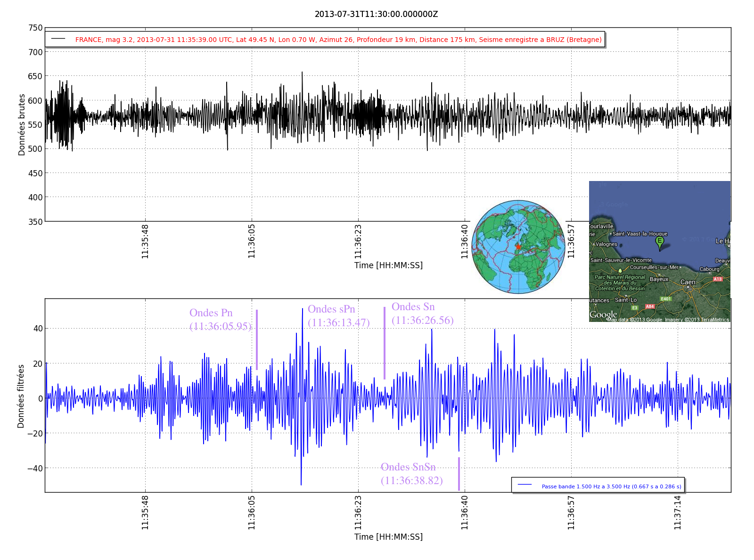Click the Données filtrées axis label
Image resolution: width=754 pixels, height=560 pixels.
[21, 396]
